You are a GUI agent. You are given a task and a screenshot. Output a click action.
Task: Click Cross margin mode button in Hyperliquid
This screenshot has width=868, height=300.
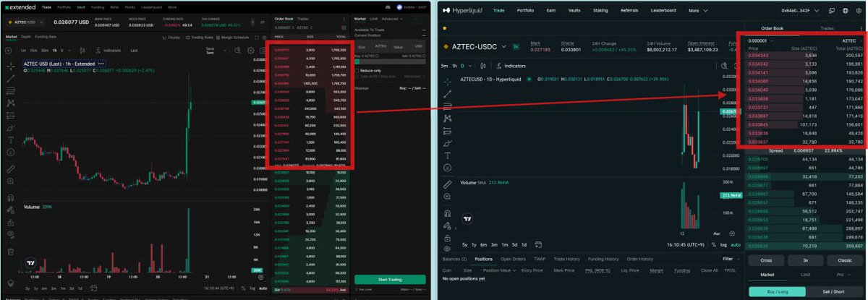point(767,260)
